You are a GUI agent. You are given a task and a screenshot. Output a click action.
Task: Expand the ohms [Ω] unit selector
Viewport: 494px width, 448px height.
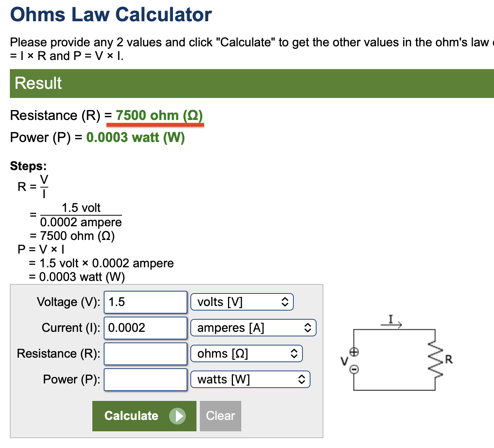point(246,353)
